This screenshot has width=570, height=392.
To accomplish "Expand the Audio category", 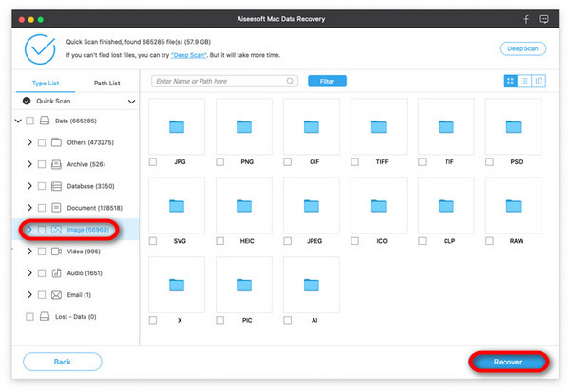I will [29, 272].
